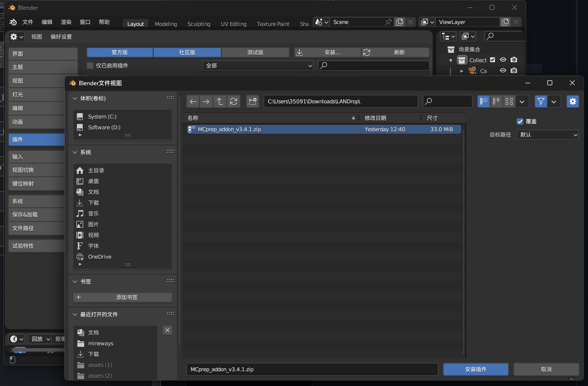Image resolution: width=588 pixels, height=386 pixels.
Task: Toggle Collection exclude checkbox in outliner
Action: click(x=493, y=60)
